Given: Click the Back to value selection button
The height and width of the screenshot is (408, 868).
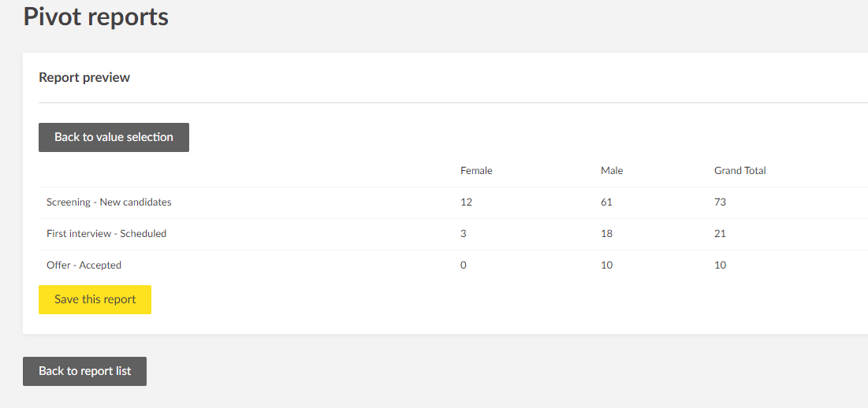Looking at the screenshot, I should (114, 137).
